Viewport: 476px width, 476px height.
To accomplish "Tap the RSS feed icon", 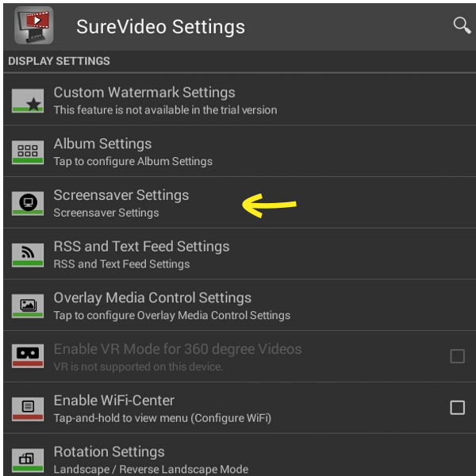I will pyautogui.click(x=28, y=255).
